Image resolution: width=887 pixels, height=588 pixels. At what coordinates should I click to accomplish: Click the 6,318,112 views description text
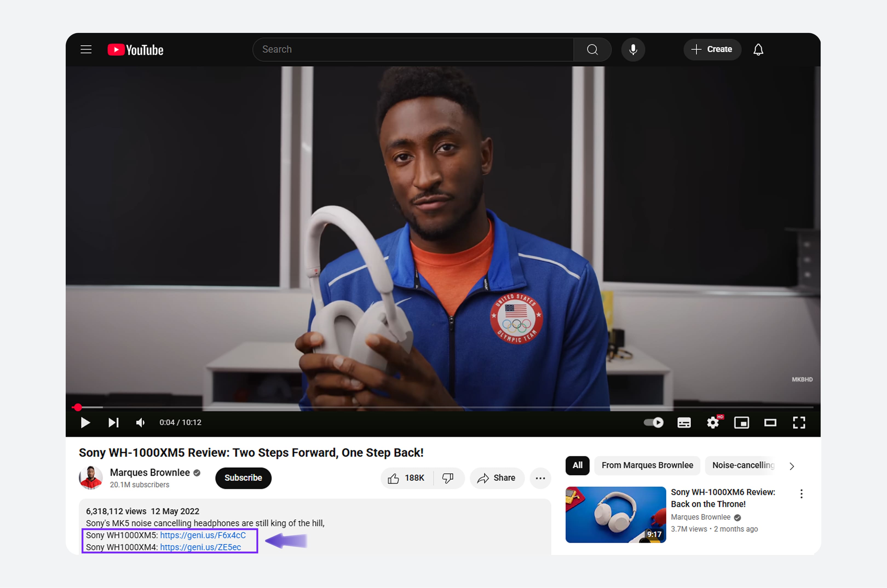pos(116,512)
